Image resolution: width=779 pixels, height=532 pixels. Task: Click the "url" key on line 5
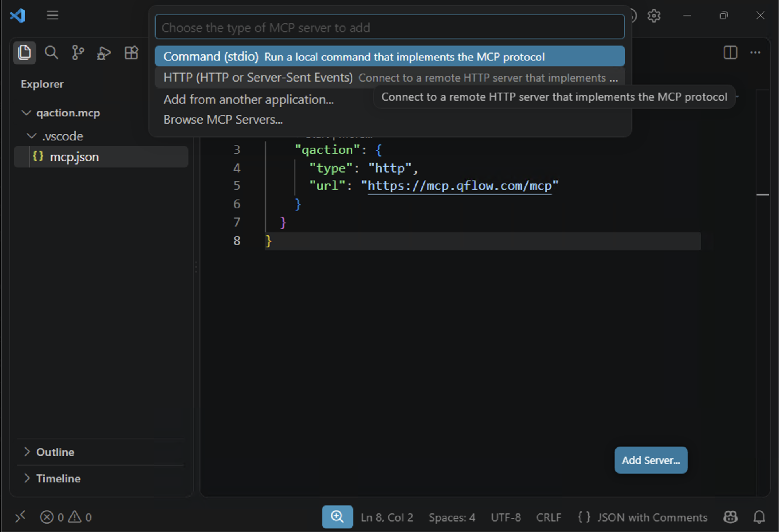(327, 186)
